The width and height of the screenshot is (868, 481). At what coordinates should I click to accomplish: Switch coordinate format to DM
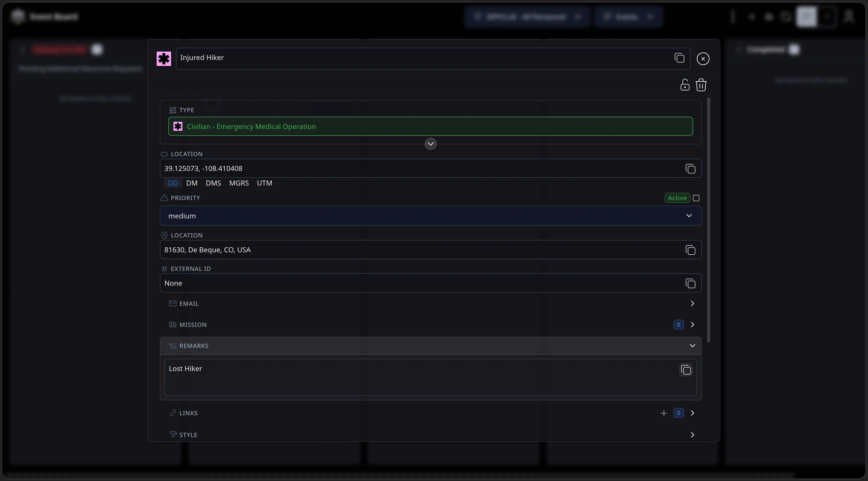[192, 183]
